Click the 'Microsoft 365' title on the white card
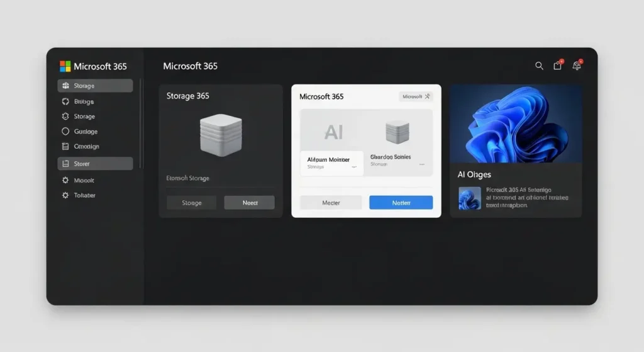This screenshot has width=644, height=352. tap(321, 96)
